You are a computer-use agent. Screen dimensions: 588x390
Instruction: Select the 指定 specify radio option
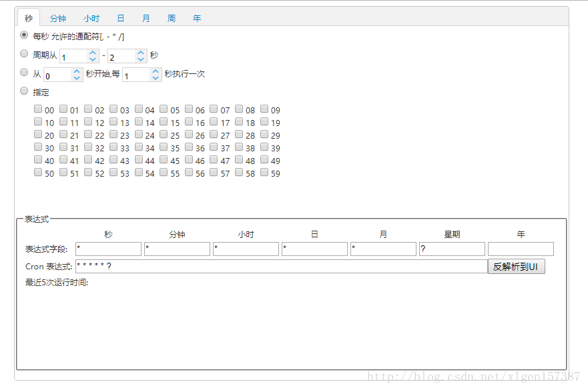point(24,91)
